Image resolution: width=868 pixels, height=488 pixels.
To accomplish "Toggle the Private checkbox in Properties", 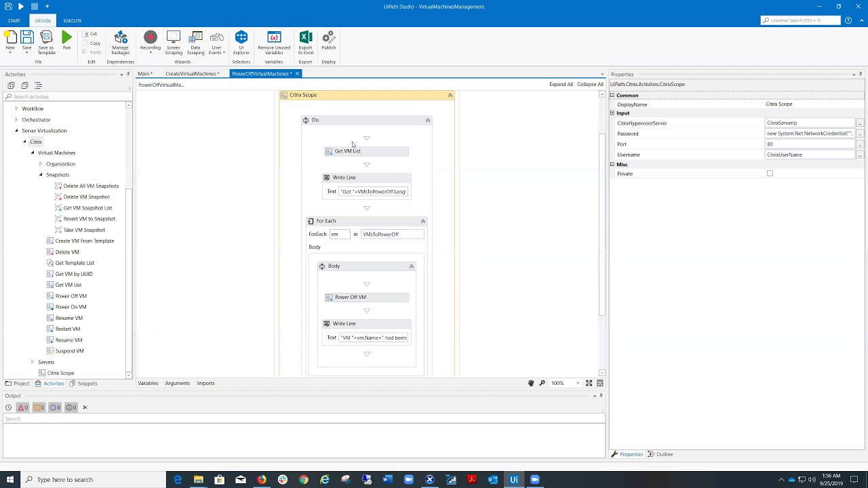I will pos(770,174).
